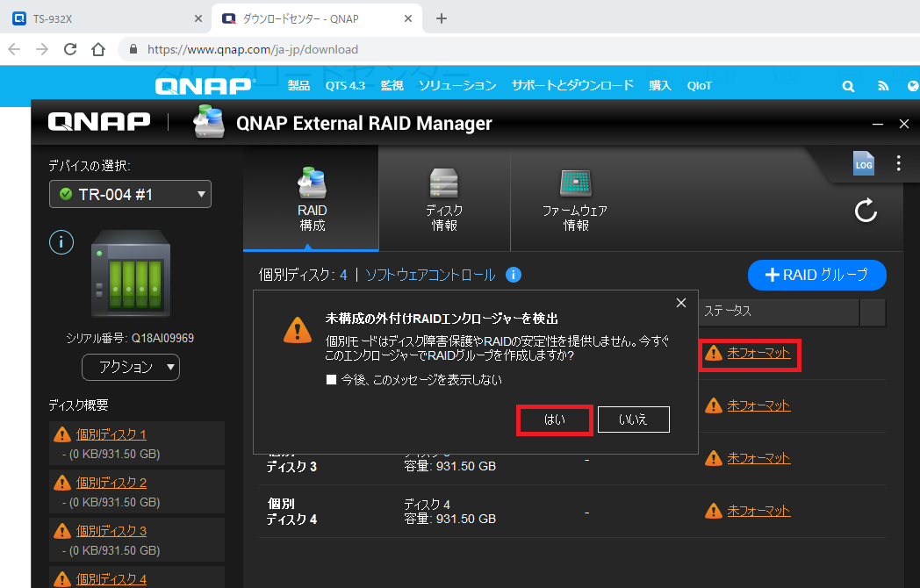This screenshot has height=588, width=920.
Task: Click the warning icon in ディスク 4 row
Action: click(714, 511)
